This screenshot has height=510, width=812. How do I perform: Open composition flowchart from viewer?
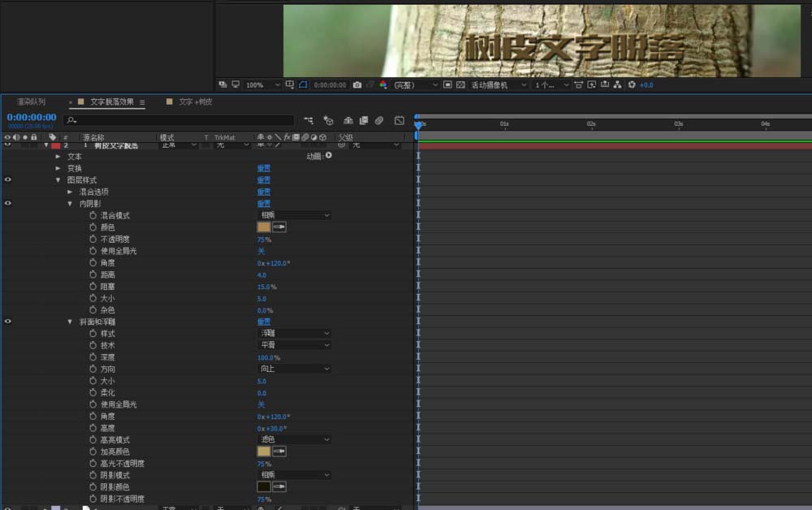(617, 85)
